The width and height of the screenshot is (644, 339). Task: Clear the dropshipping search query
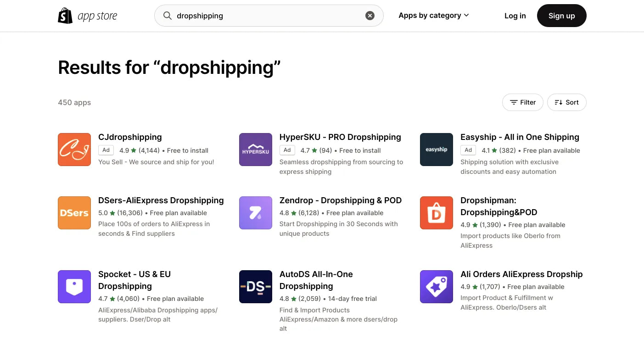(370, 15)
